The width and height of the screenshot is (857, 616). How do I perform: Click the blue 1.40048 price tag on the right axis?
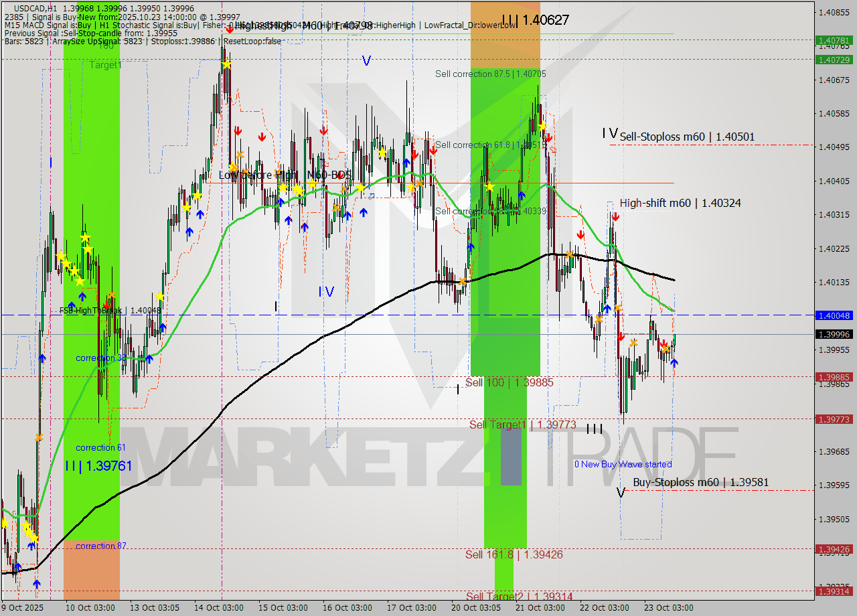coord(834,315)
